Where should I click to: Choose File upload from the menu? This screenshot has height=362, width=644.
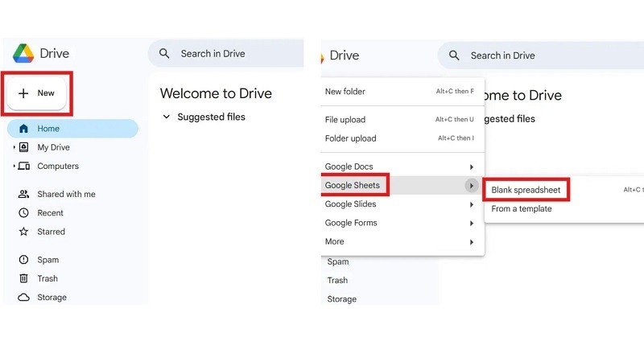point(402,119)
